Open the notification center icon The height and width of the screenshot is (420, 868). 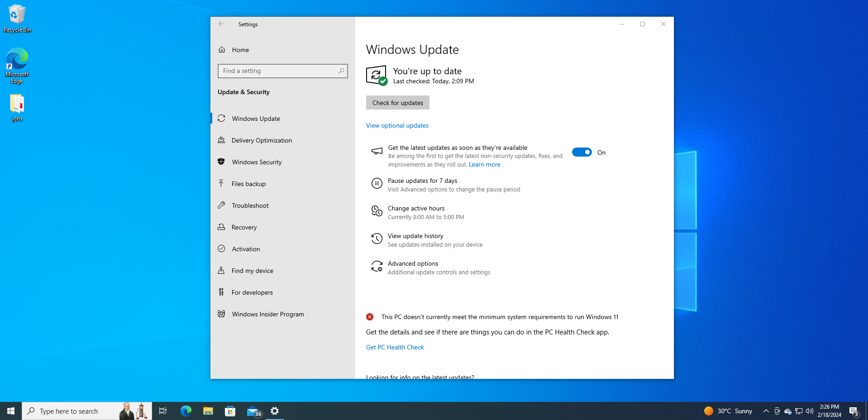click(x=854, y=411)
